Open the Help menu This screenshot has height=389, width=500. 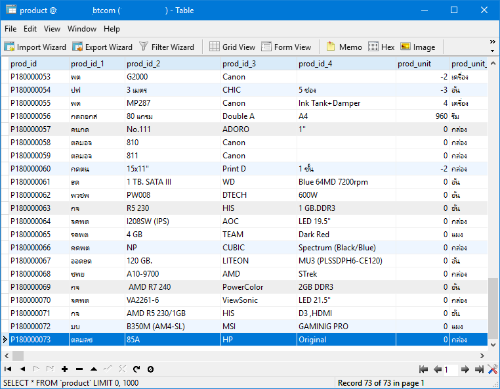pyautogui.click(x=111, y=29)
